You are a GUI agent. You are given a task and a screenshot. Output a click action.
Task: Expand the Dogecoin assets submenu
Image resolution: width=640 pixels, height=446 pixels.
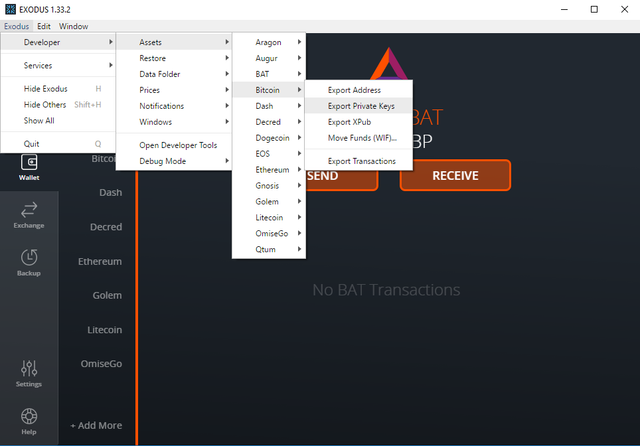(x=268, y=138)
